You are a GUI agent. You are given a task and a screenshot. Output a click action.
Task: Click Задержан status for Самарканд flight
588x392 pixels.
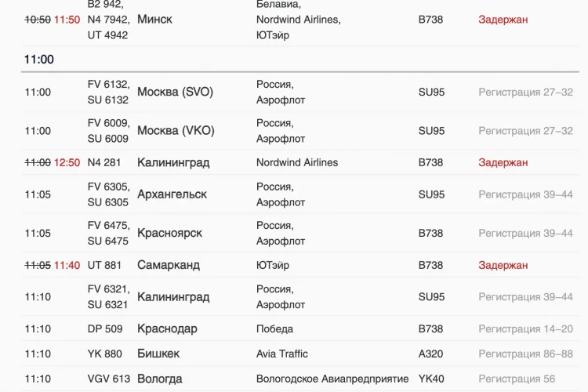503,265
